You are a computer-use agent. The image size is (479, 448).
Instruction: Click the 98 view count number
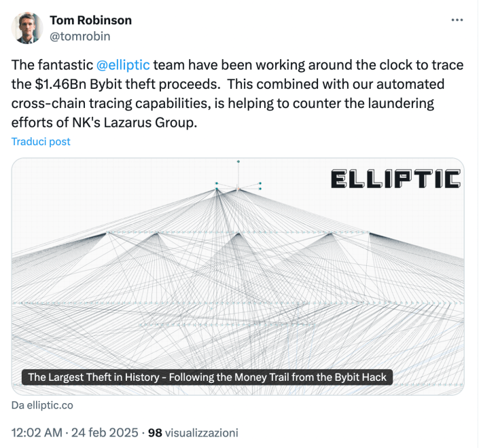click(x=155, y=432)
